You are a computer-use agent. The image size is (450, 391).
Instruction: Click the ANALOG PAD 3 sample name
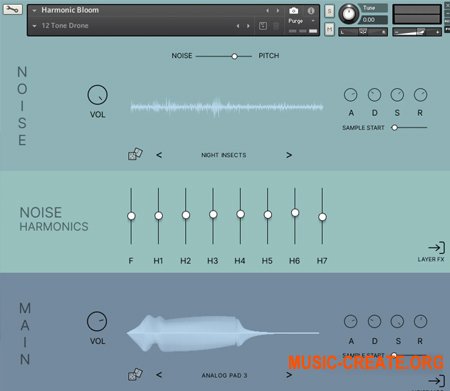pos(224,375)
